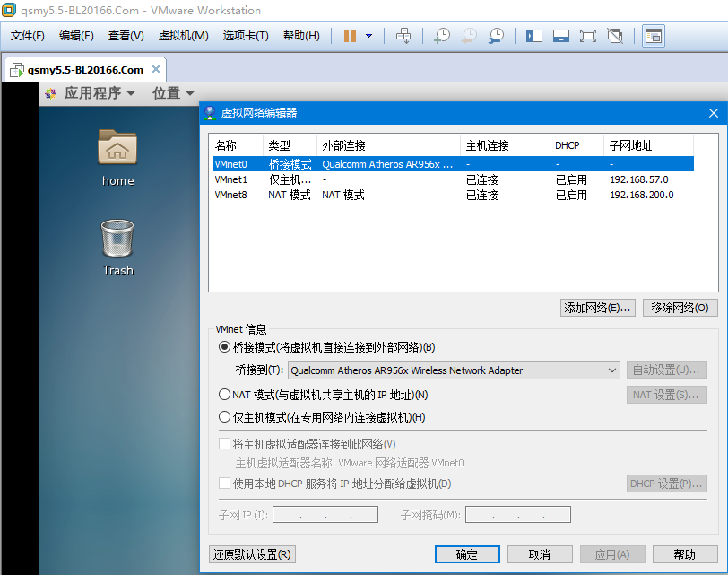Viewport: 728px width, 575px height.
Task: Close the 虚拟网络编辑器 dialog
Action: (714, 113)
